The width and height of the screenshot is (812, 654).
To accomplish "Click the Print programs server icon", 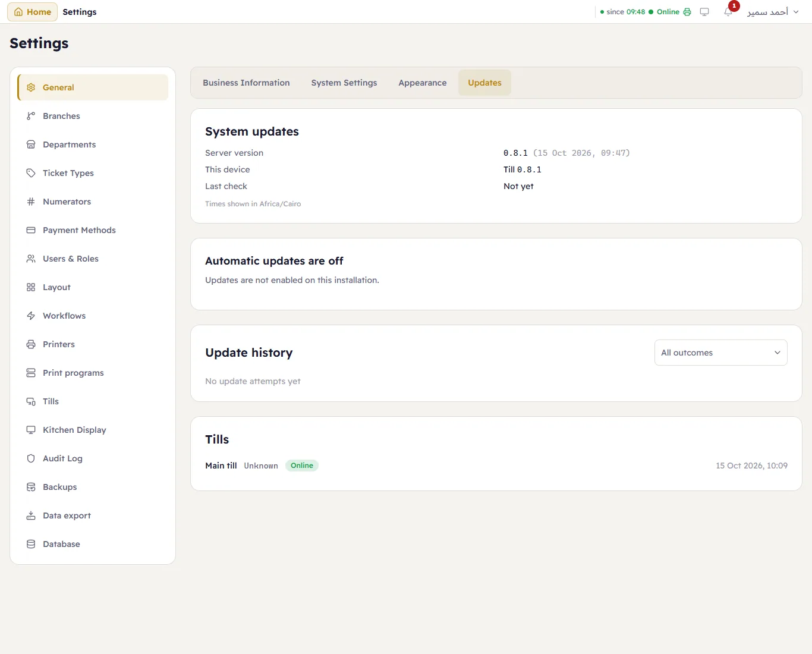I will pos(31,373).
